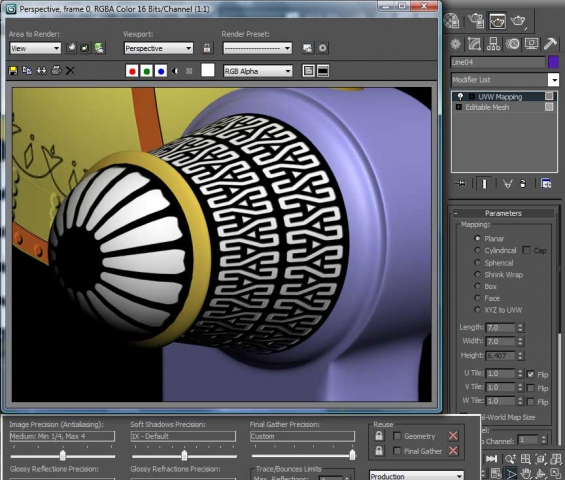Image resolution: width=565 pixels, height=480 pixels.
Task: Click the print image icon
Action: point(56,70)
